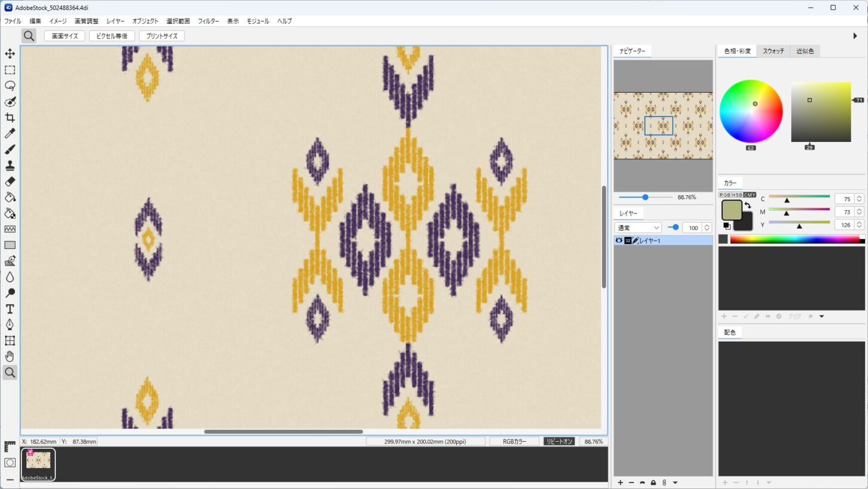Viewport: 868px width, 489px height.
Task: Click the プリントサイズ button
Action: (162, 36)
